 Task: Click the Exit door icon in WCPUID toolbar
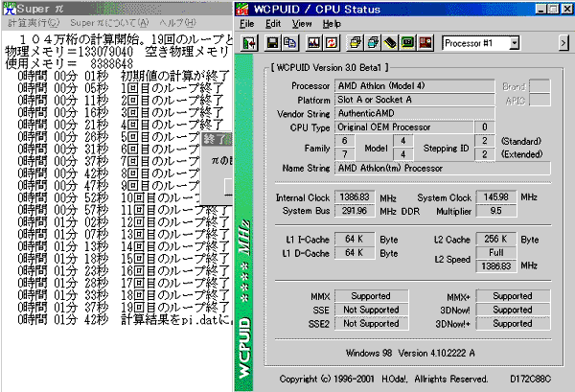coord(250,43)
